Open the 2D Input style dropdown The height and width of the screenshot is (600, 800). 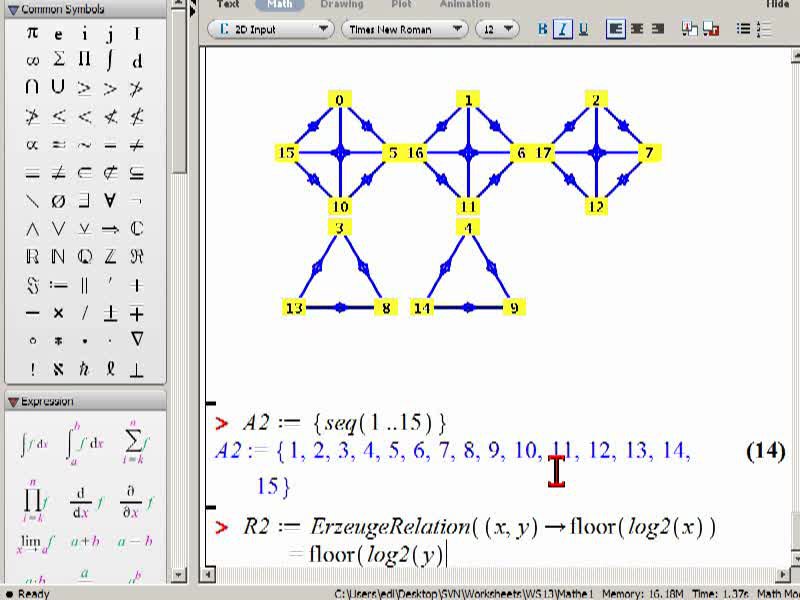tap(270, 29)
